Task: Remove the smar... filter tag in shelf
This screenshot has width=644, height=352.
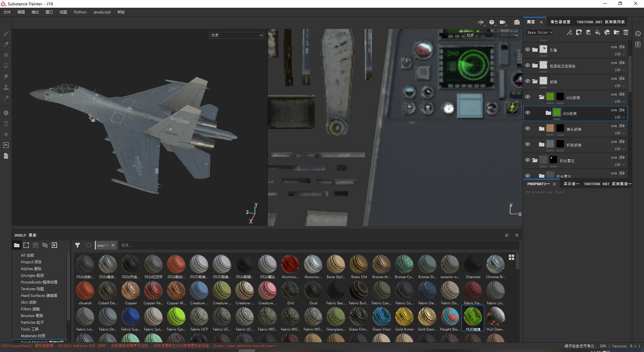Action: 113,245
